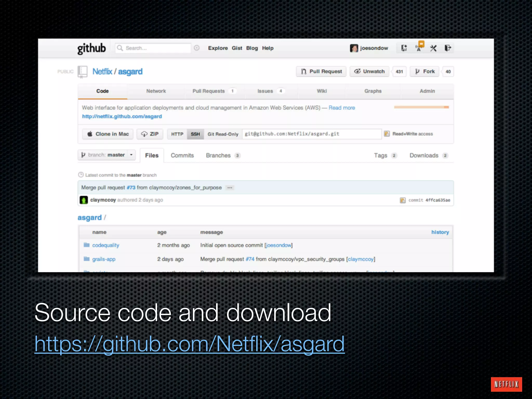View the 431 watchers count
532x399 pixels.
tap(399, 72)
